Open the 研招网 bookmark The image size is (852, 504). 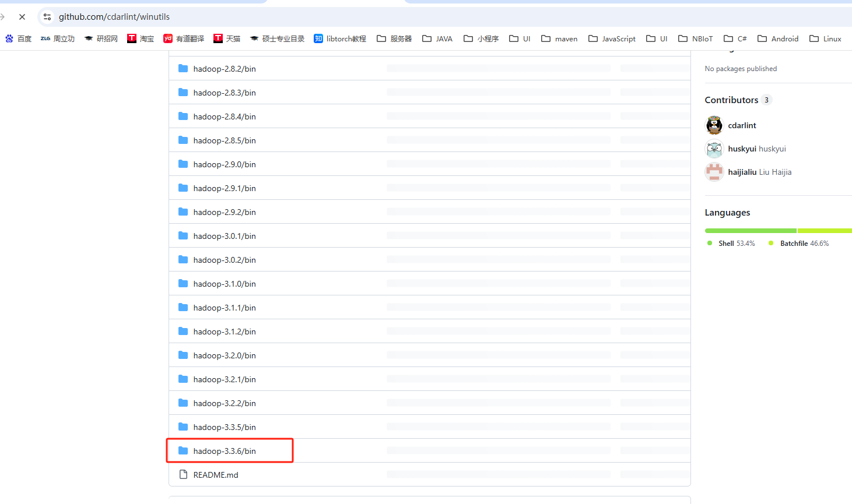tap(101, 38)
